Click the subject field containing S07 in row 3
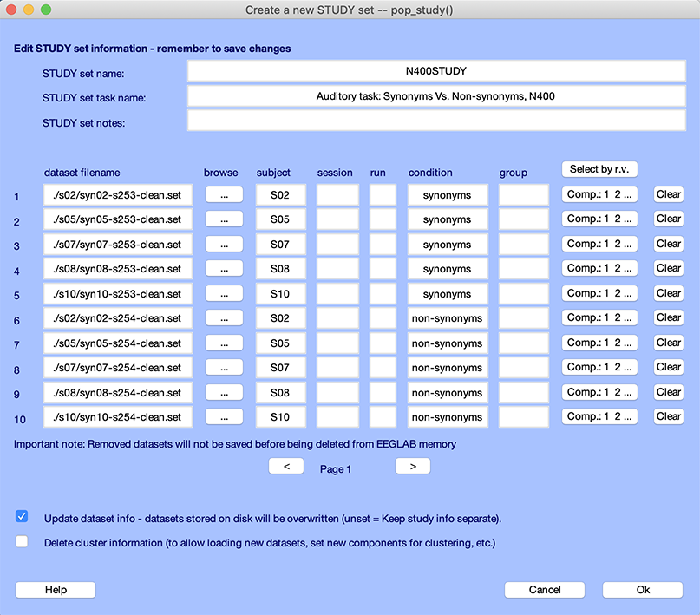This screenshot has height=615, width=700. pos(280,245)
